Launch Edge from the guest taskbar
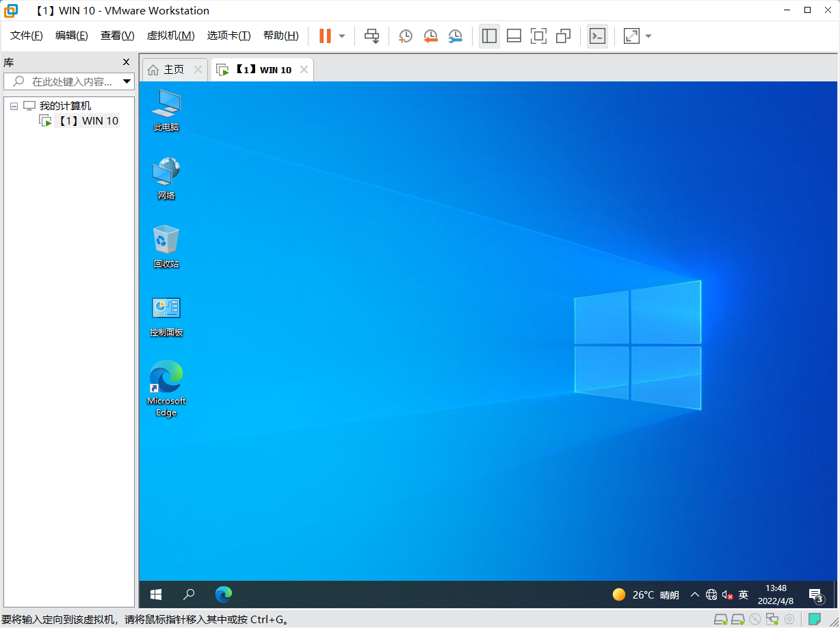This screenshot has height=628, width=840. click(223, 594)
